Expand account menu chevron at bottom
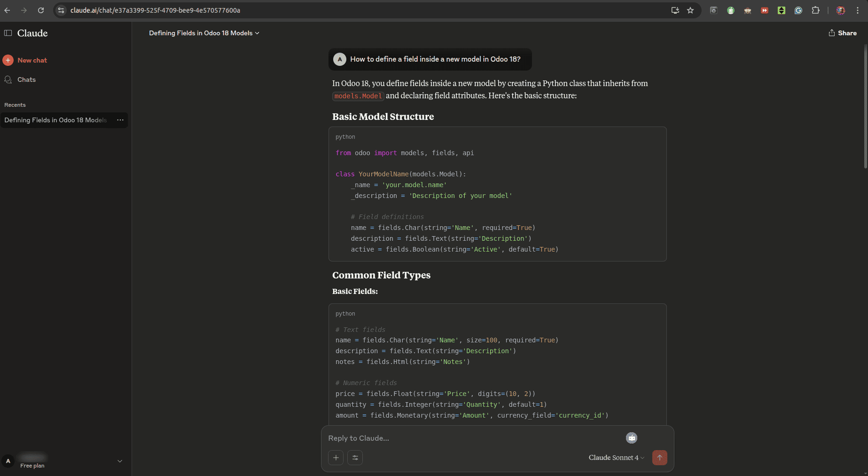 (120, 461)
